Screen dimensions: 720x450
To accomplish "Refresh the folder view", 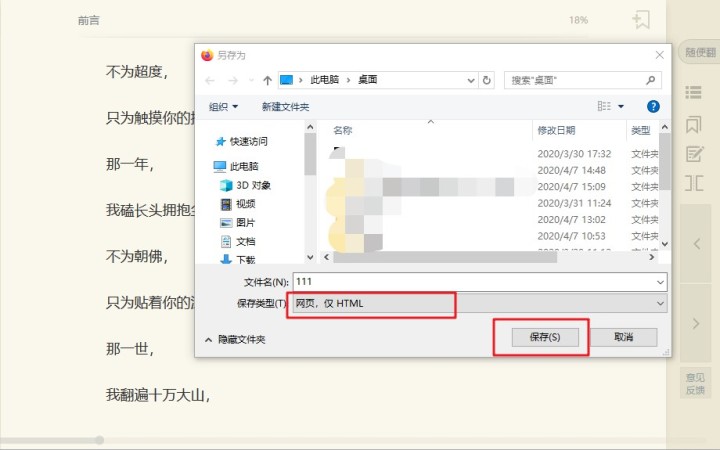I will pyautogui.click(x=486, y=80).
